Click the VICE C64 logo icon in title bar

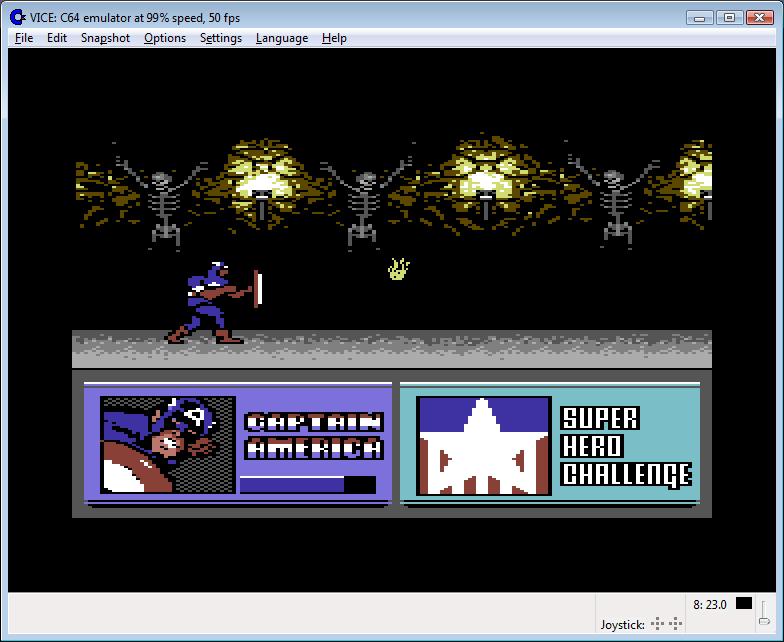click(x=18, y=18)
